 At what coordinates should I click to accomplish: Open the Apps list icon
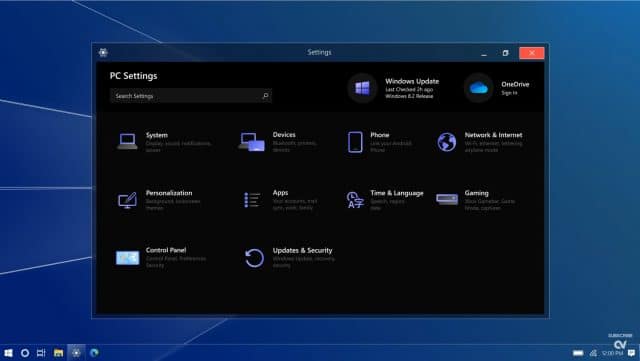252,200
